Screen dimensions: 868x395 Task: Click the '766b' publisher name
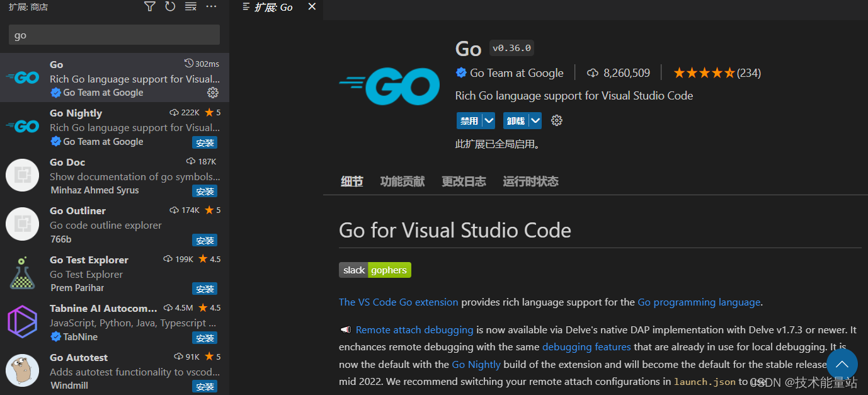pos(60,239)
